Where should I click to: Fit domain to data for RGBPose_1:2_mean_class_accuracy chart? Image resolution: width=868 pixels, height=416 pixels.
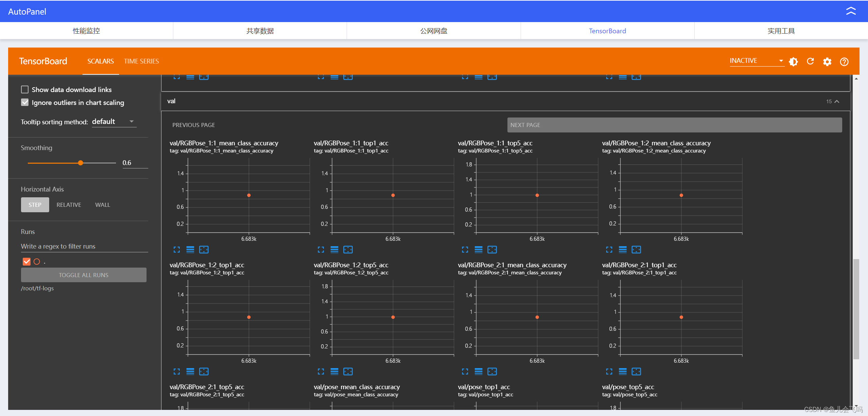(636, 250)
